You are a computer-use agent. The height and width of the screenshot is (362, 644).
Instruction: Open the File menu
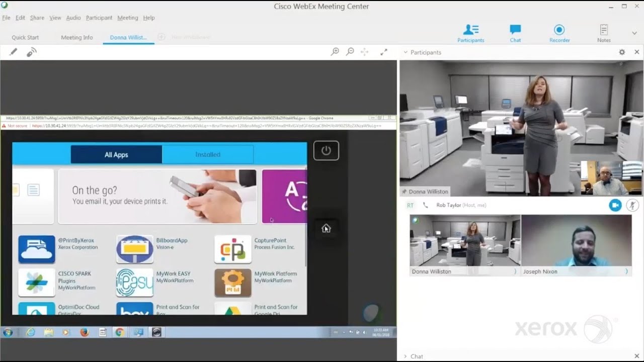(x=6, y=18)
